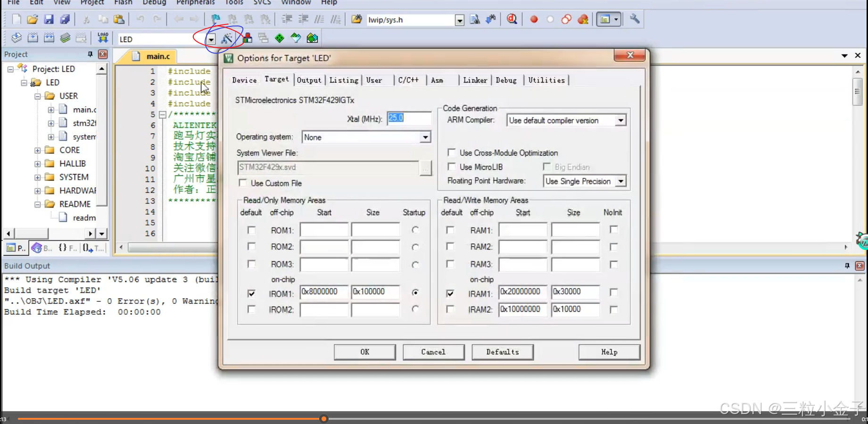Open Floating Point Hardware dropdown
The image size is (868, 424).
(x=621, y=181)
